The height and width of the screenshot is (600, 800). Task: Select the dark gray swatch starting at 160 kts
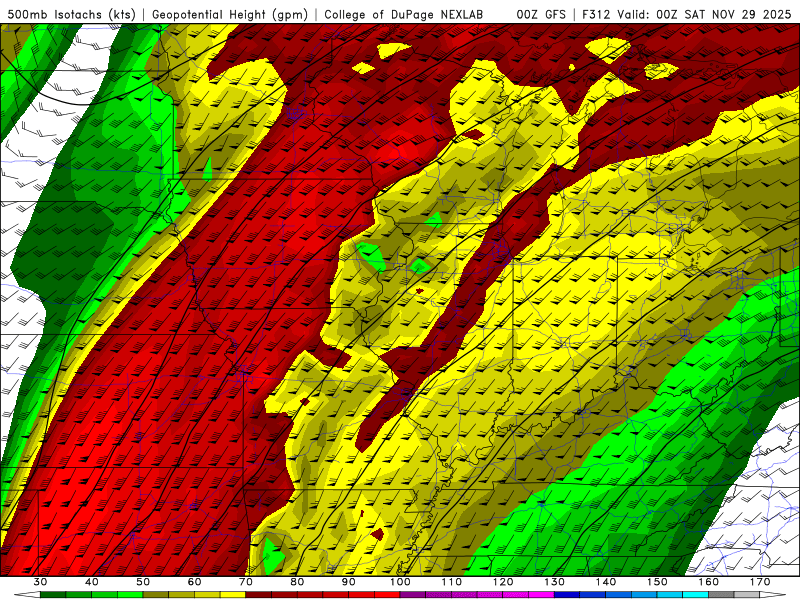click(721, 595)
